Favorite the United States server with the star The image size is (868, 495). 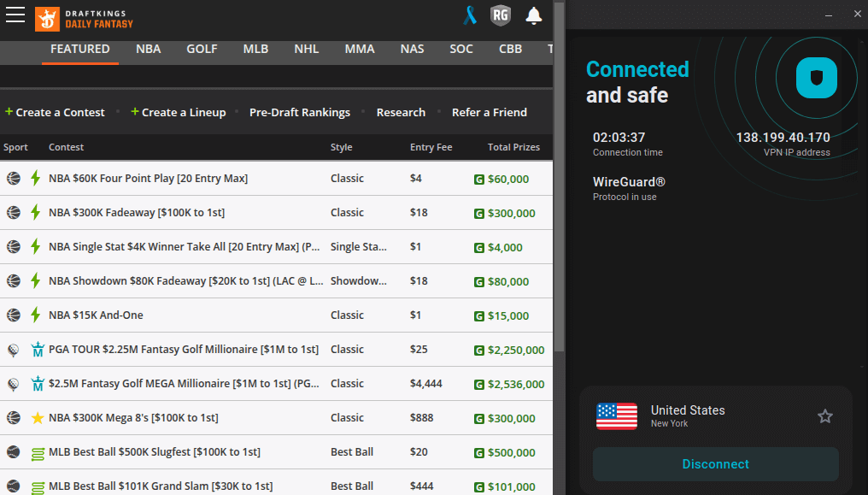[824, 415]
